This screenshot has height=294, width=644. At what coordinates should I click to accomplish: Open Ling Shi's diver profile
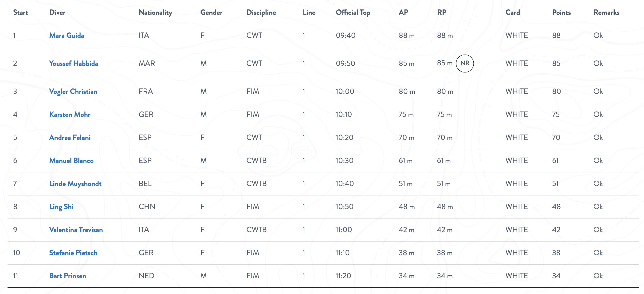61,207
